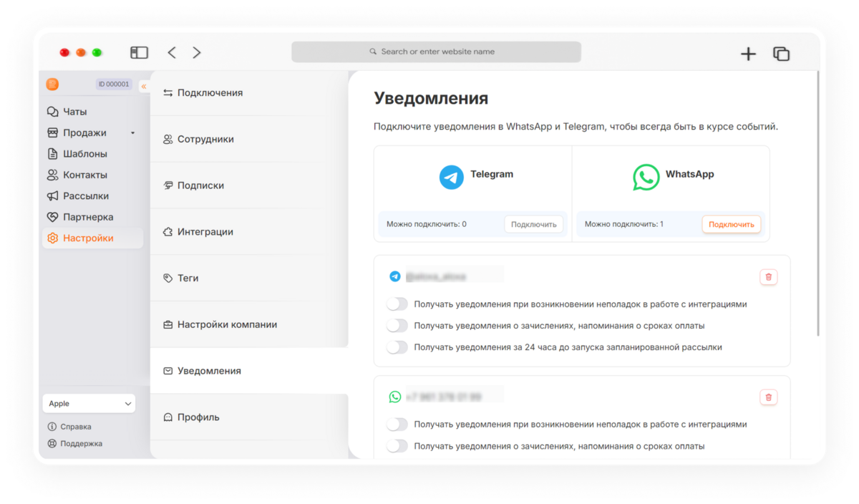This screenshot has width=859, height=504.
Task: Click the WhatsApp logo in card
Action: pyautogui.click(x=646, y=177)
